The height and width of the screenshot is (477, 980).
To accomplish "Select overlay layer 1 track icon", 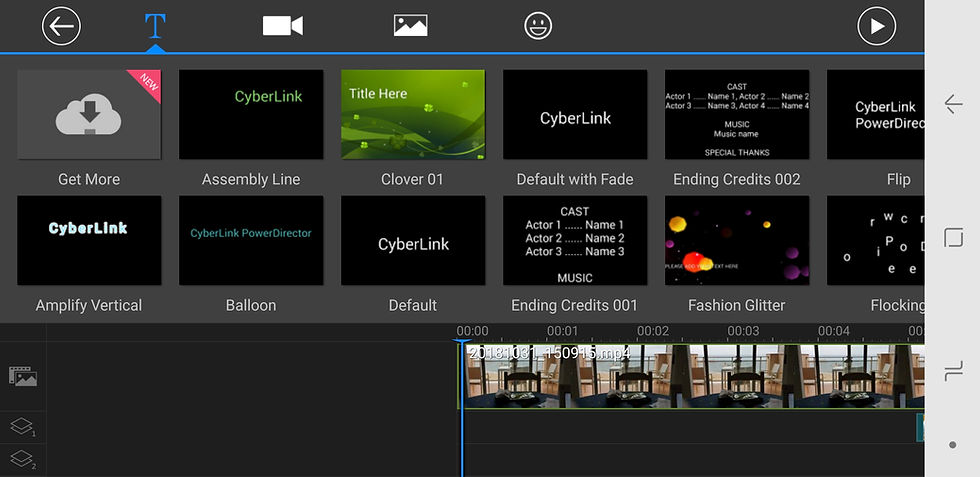I will pos(23,427).
